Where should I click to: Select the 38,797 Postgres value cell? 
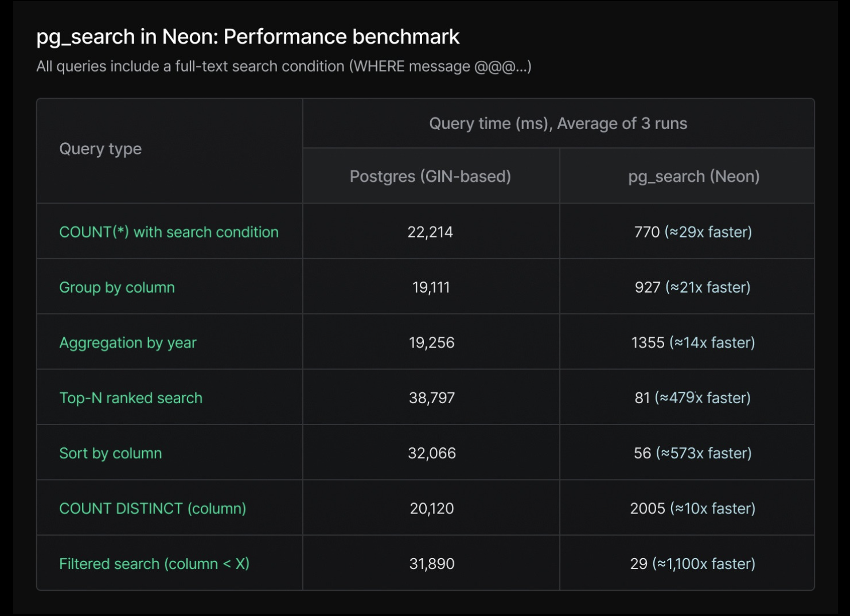431,398
